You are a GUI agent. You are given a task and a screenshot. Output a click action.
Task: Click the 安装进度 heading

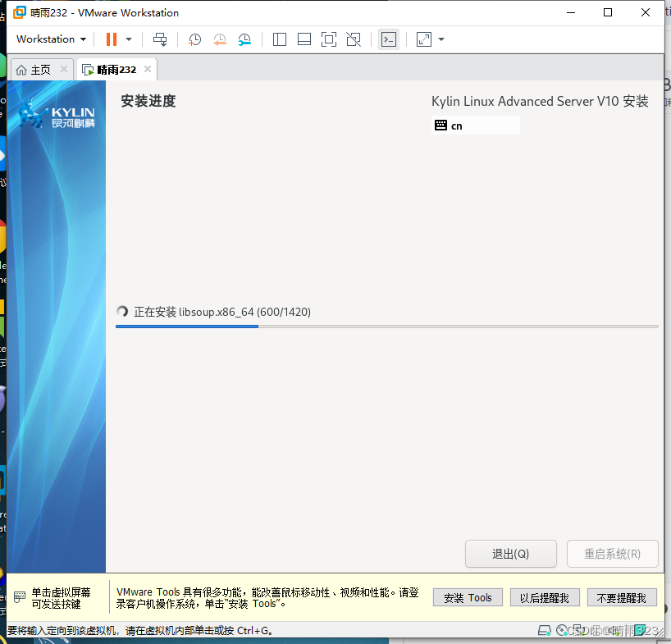click(148, 101)
